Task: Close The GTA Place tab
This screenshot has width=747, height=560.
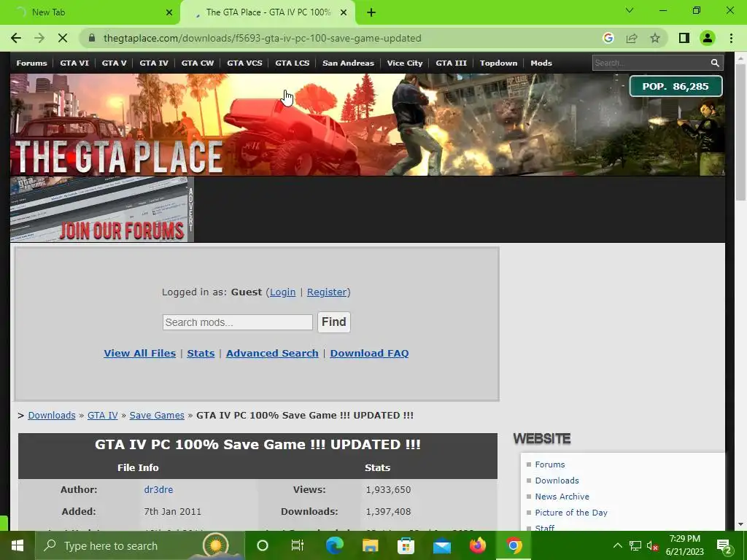Action: [344, 12]
